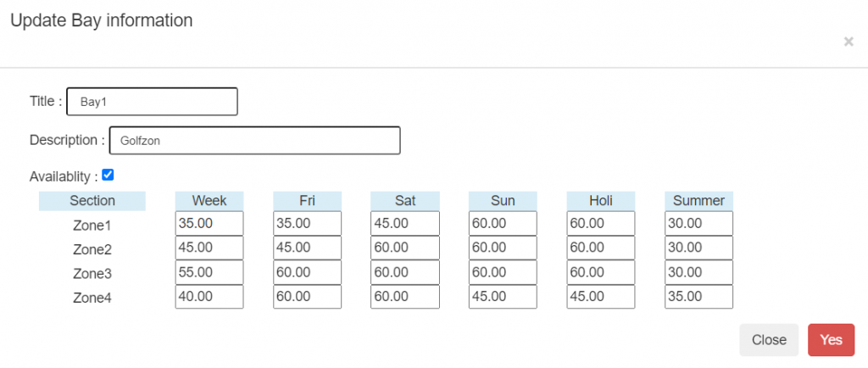Select the Zone1 Week price field
This screenshot has width=868, height=368.
coord(209,224)
